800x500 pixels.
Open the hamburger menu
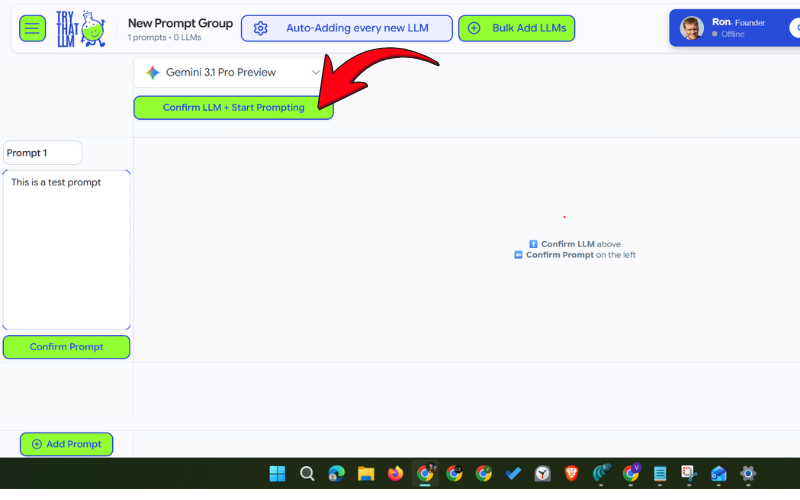click(x=33, y=28)
